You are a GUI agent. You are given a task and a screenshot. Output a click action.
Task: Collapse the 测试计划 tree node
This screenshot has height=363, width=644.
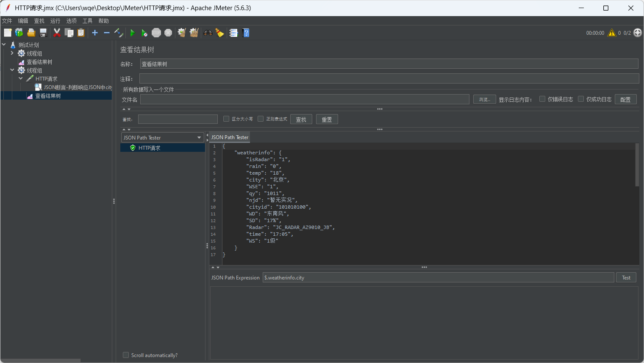tap(4, 45)
